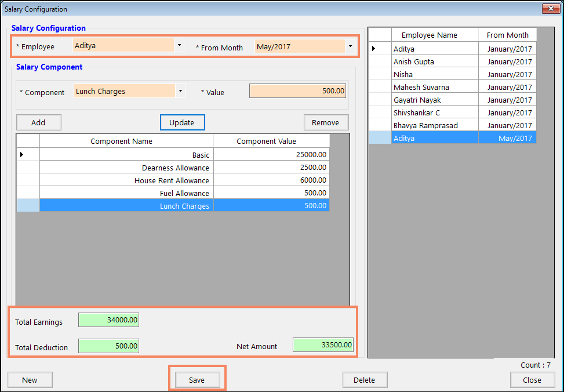Save the salary configuration
The height and width of the screenshot is (392, 564).
(197, 380)
